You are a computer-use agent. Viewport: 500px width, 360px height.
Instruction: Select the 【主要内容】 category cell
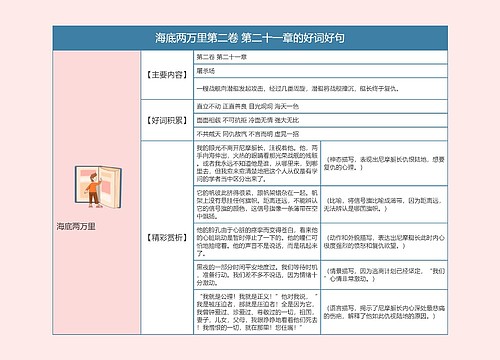pos(167,75)
